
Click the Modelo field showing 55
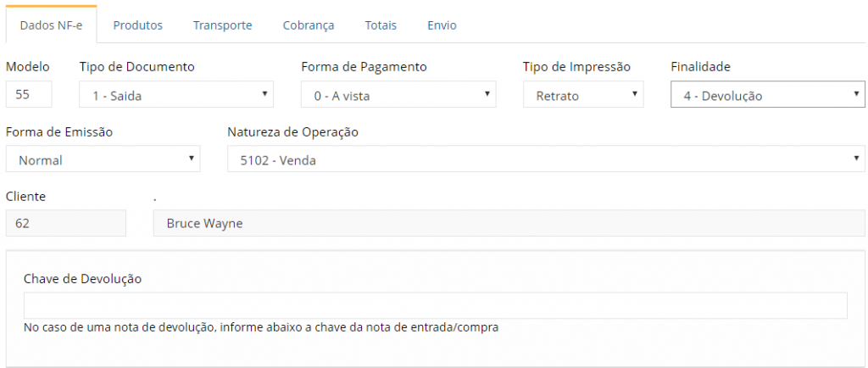[29, 95]
